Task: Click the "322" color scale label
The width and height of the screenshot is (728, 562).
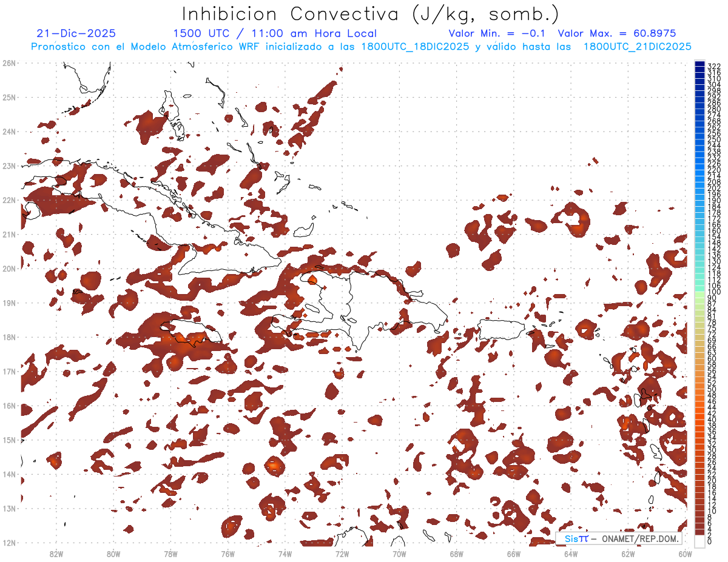Action: pyautogui.click(x=714, y=66)
